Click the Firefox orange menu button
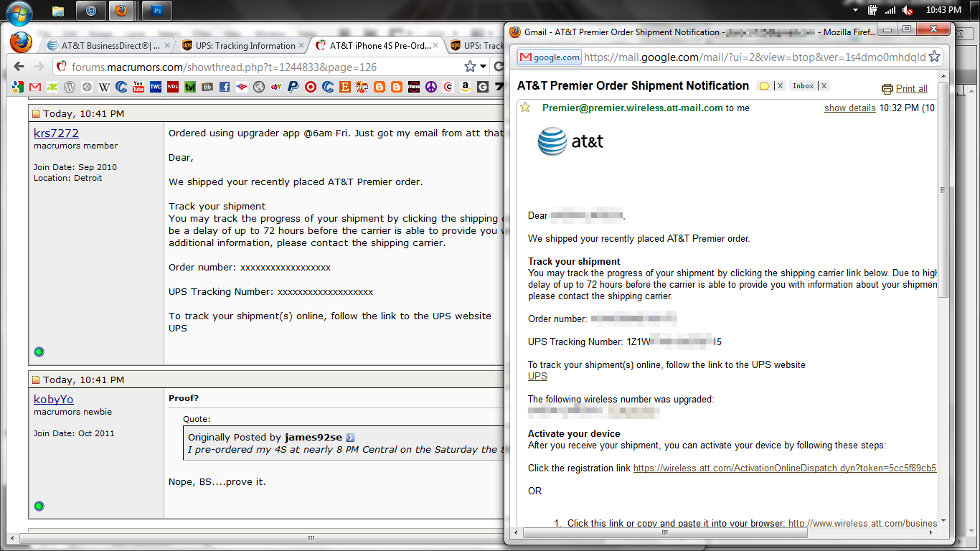 pyautogui.click(x=21, y=42)
